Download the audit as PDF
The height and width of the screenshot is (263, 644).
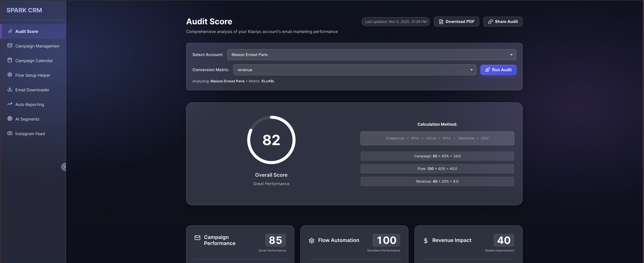point(456,22)
